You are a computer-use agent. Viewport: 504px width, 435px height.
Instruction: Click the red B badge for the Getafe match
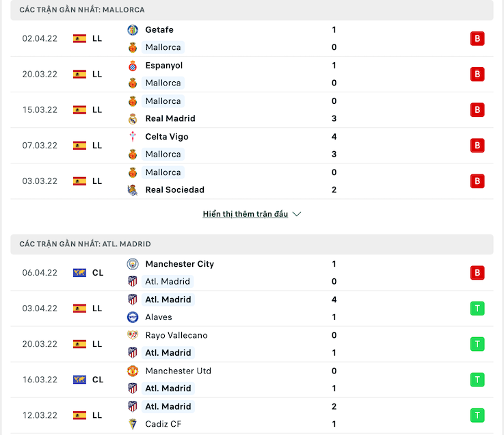tap(477, 38)
